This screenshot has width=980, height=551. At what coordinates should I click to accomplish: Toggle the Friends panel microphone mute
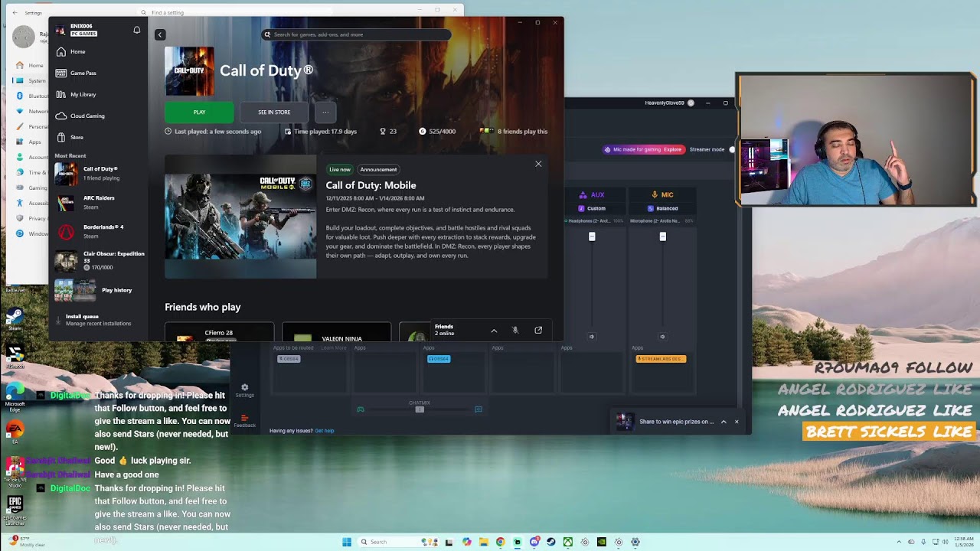tap(515, 330)
